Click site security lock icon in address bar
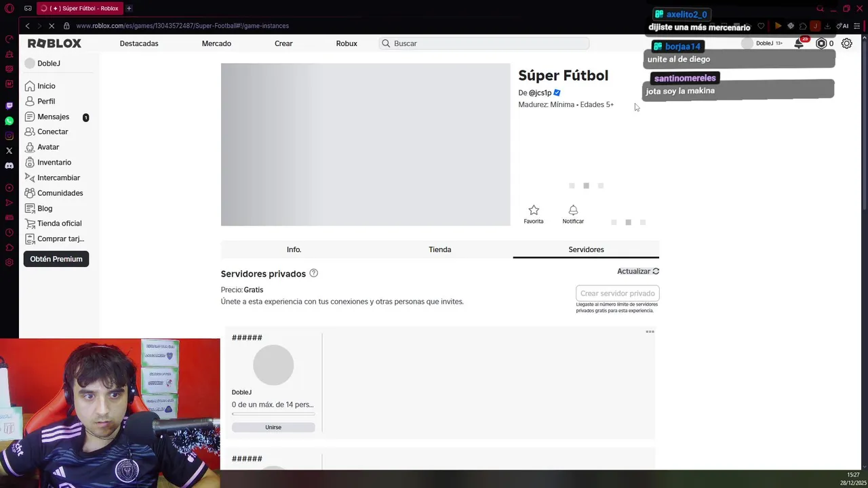This screenshot has height=488, width=868. point(66,26)
